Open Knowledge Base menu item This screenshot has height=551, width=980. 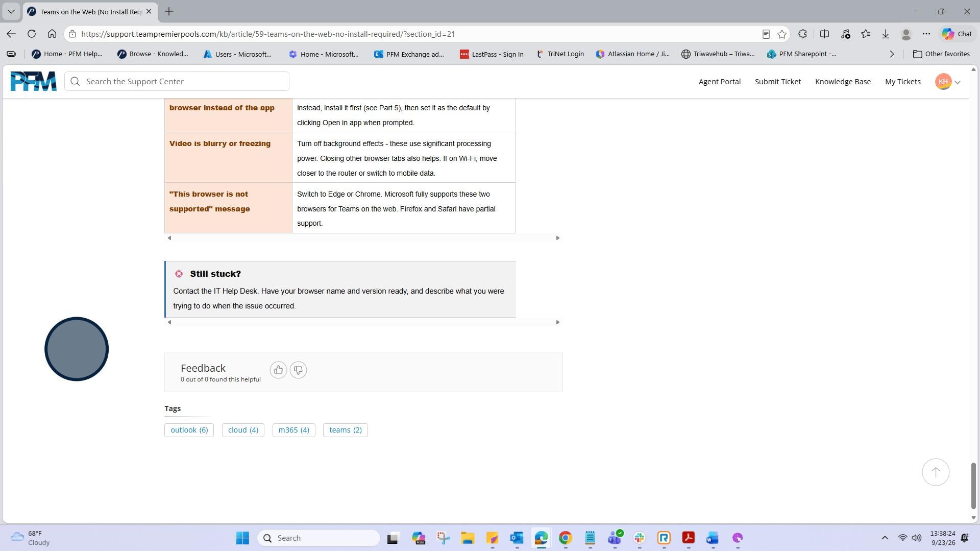(843, 82)
